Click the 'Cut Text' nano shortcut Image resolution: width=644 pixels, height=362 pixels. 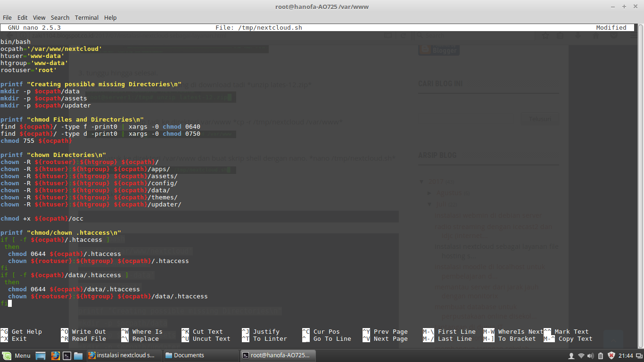[x=202, y=331]
